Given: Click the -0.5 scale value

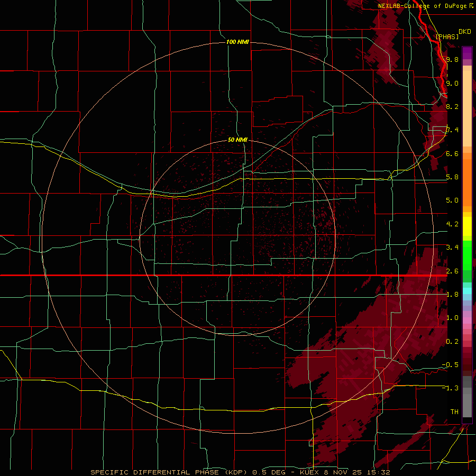Looking at the screenshot, I should point(450,364).
